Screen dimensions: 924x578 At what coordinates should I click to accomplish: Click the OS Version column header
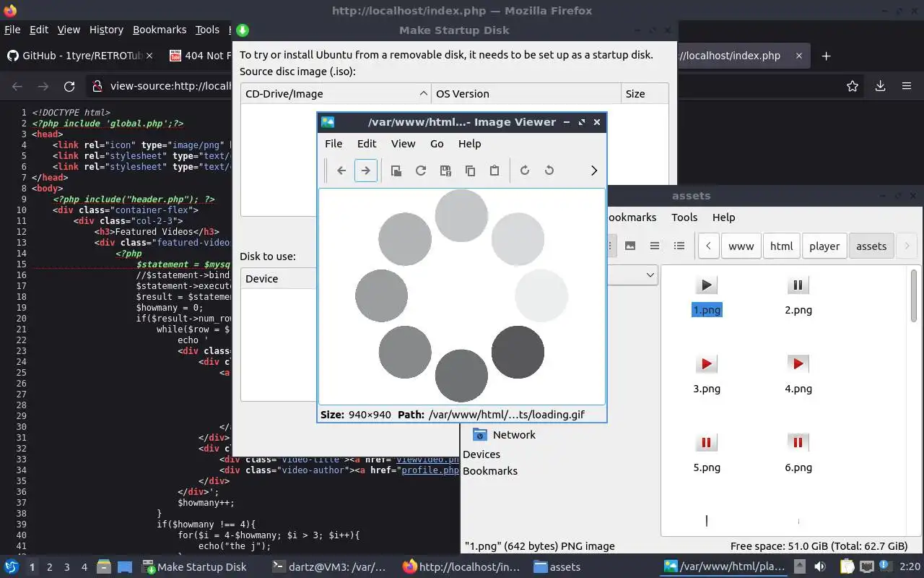pos(526,94)
